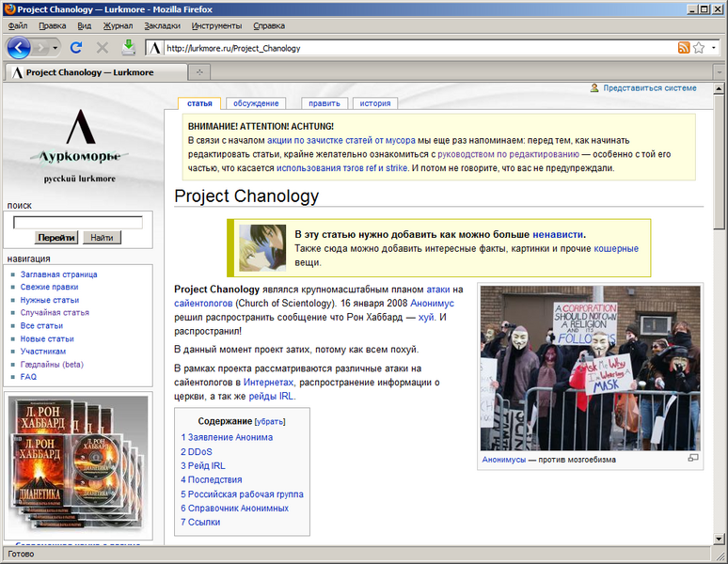Open the Нужные статьи link
The width and height of the screenshot is (728, 564).
(x=50, y=300)
